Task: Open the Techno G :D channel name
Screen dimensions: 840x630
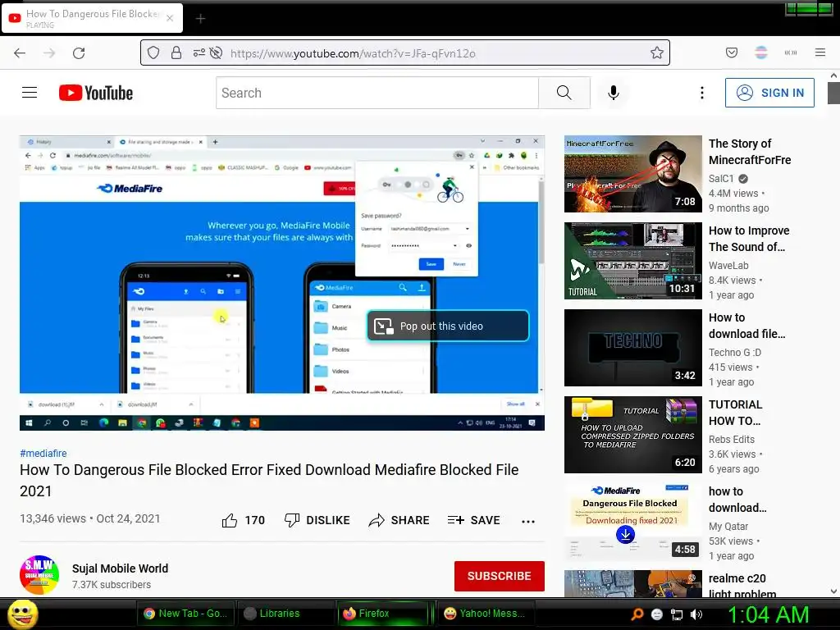Action: 734,353
